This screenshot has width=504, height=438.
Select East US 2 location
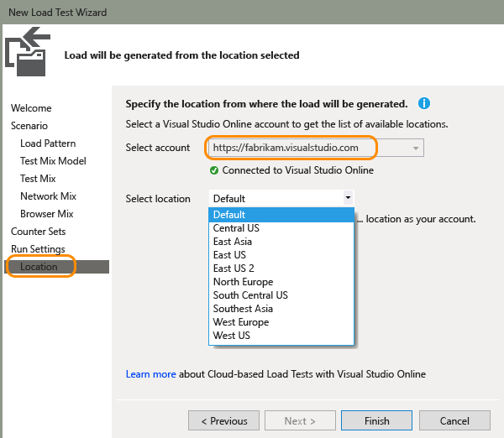[281, 269]
